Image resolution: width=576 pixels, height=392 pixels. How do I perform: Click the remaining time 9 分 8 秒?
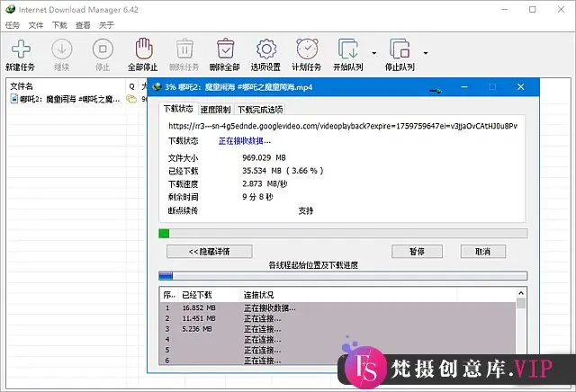pos(257,197)
